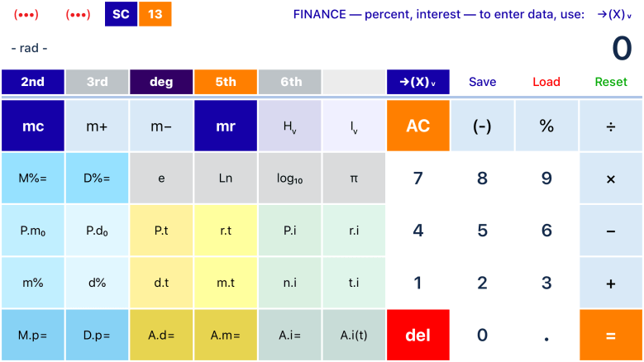Tap the plus operator key
This screenshot has width=644, height=362.
tap(611, 283)
